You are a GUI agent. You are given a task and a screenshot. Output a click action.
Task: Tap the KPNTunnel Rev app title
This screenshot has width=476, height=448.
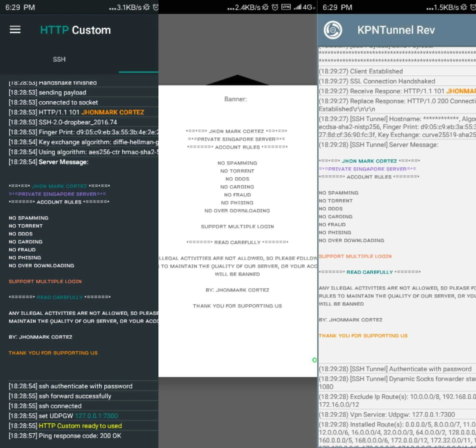[x=396, y=30]
